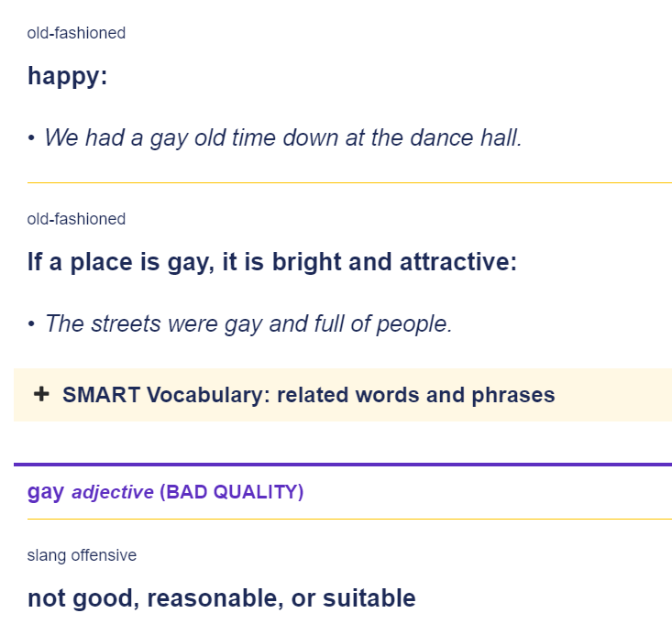Screen dimensions: 672x624
Task: Click the example 'The streets were gay and full of people'
Action: (248, 323)
